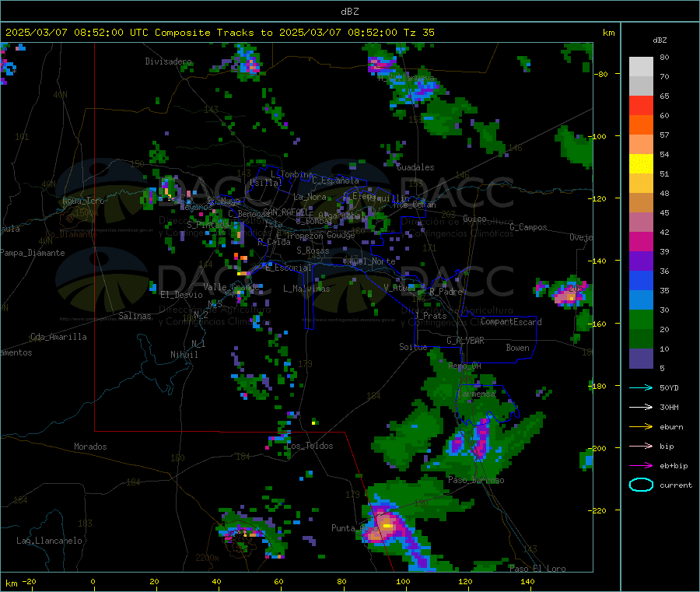This screenshot has height=592, width=700.
Task: Click the 30HM white arrow legend icon
Action: [x=641, y=407]
